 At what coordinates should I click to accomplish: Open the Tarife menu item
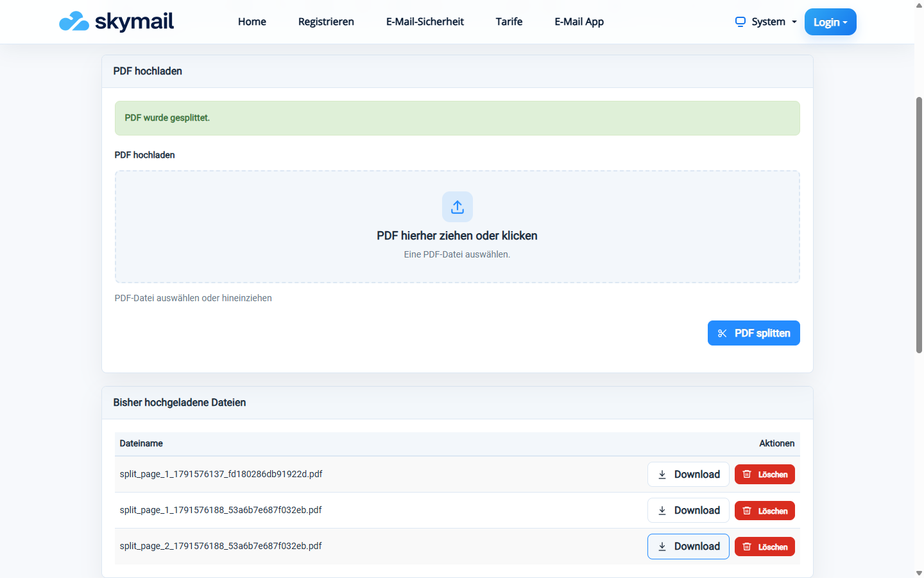click(509, 22)
